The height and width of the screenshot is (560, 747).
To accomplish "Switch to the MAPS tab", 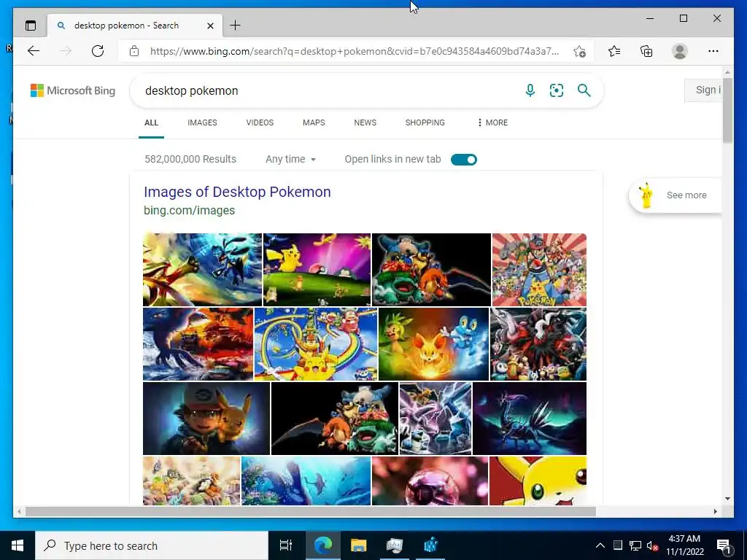I will tap(314, 122).
